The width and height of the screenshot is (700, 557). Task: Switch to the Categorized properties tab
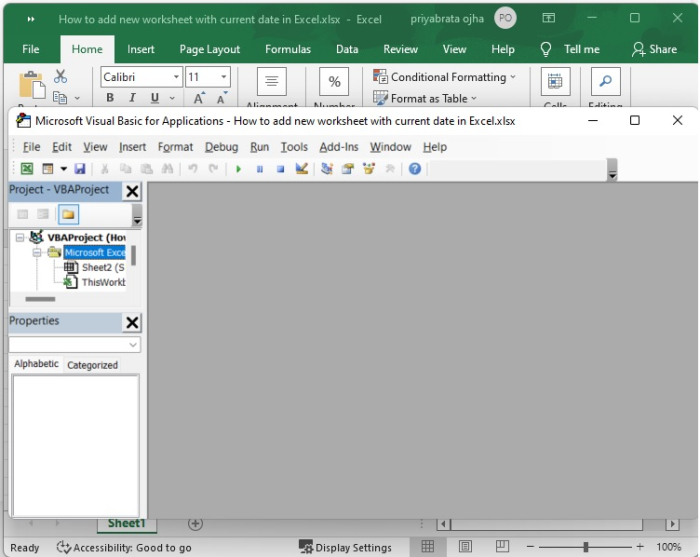[x=92, y=365]
